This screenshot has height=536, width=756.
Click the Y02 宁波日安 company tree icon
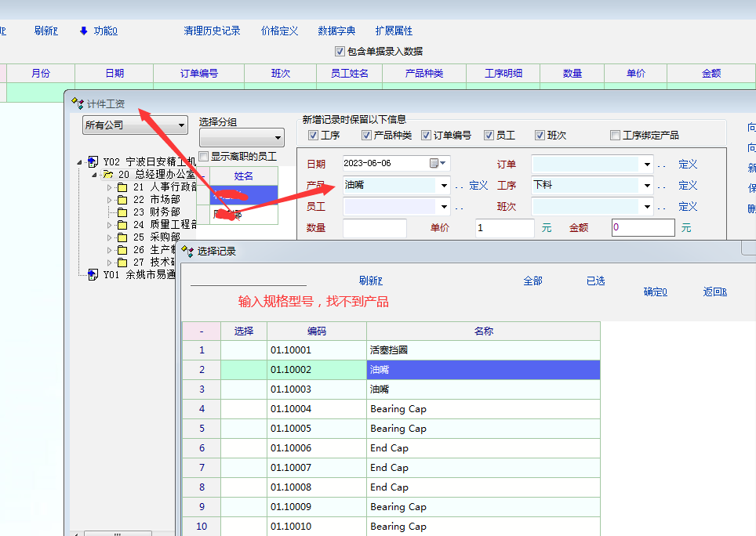(93, 161)
